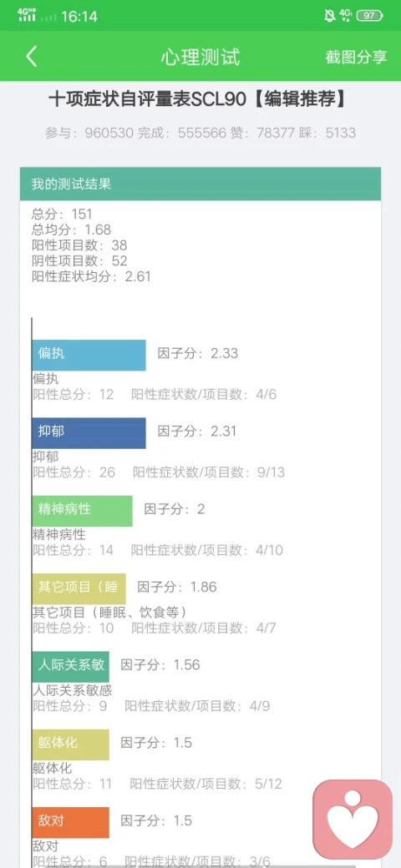Tap the SCL90 test title heading
The width and height of the screenshot is (401, 868).
[x=198, y=99]
